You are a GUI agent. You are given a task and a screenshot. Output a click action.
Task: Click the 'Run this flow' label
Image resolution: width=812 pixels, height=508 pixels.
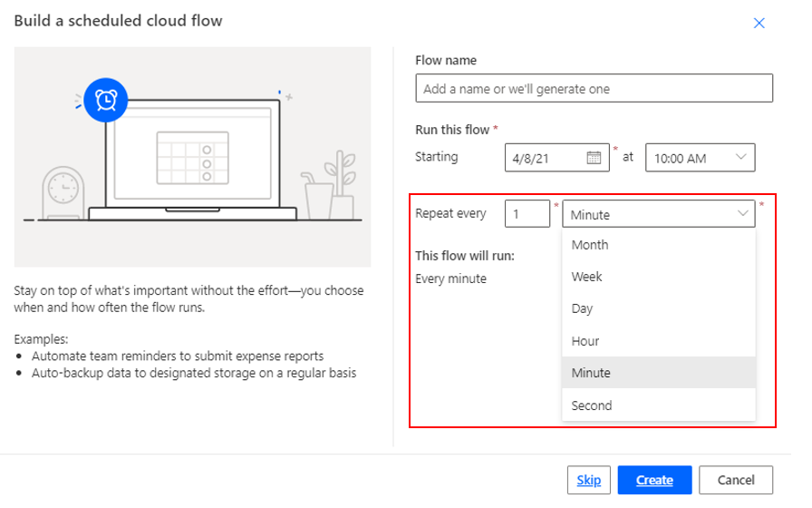click(452, 130)
